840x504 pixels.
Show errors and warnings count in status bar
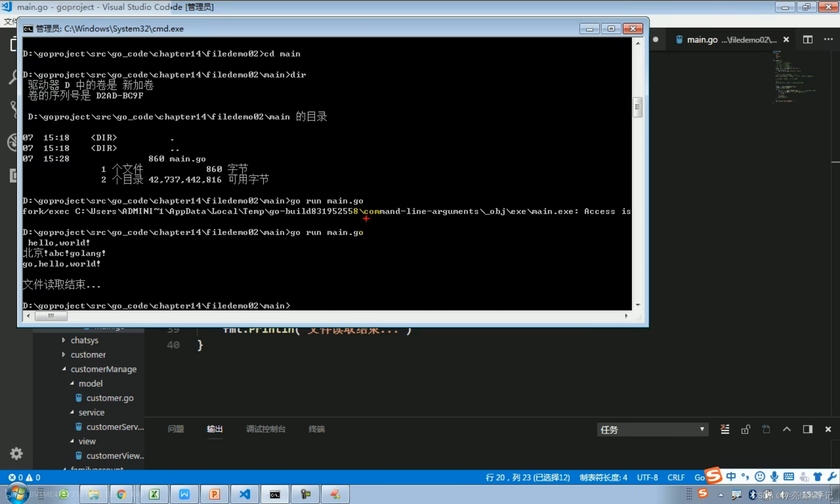24,478
